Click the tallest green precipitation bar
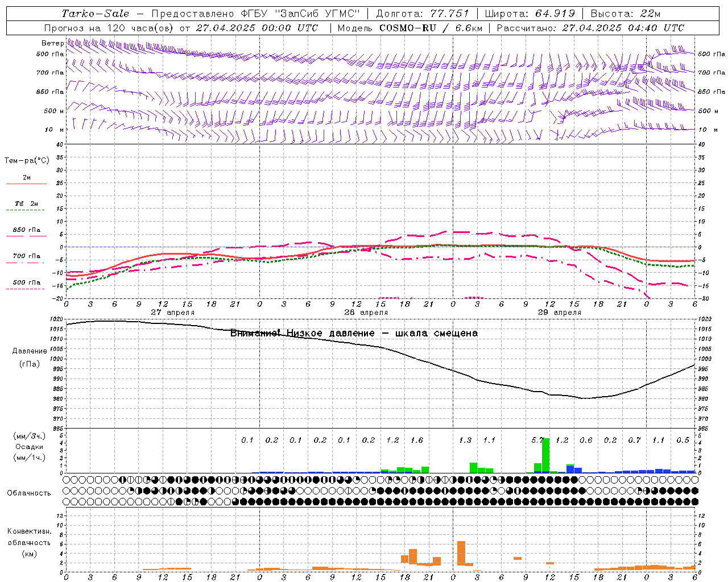This screenshot has height=582, width=728. click(x=546, y=455)
